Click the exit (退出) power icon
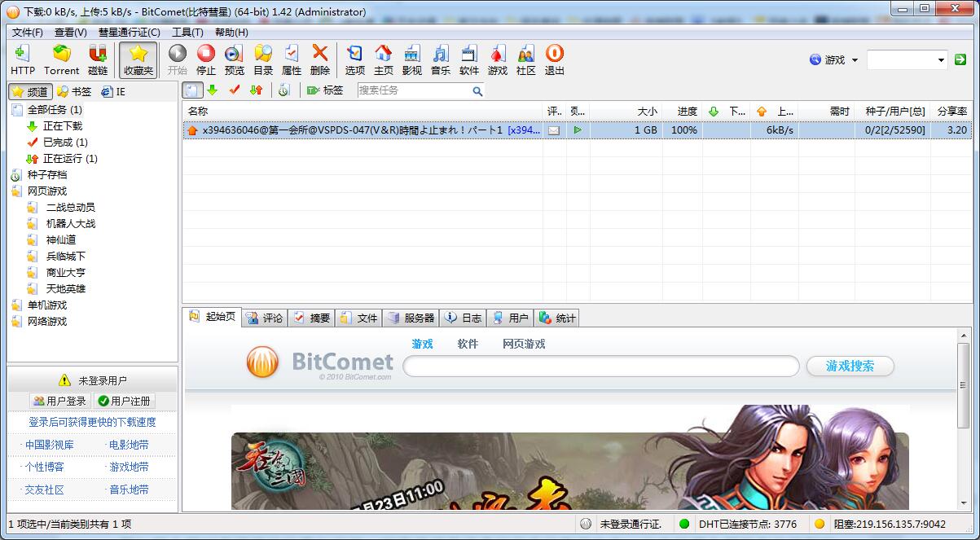This screenshot has height=540, width=980. coord(554,59)
